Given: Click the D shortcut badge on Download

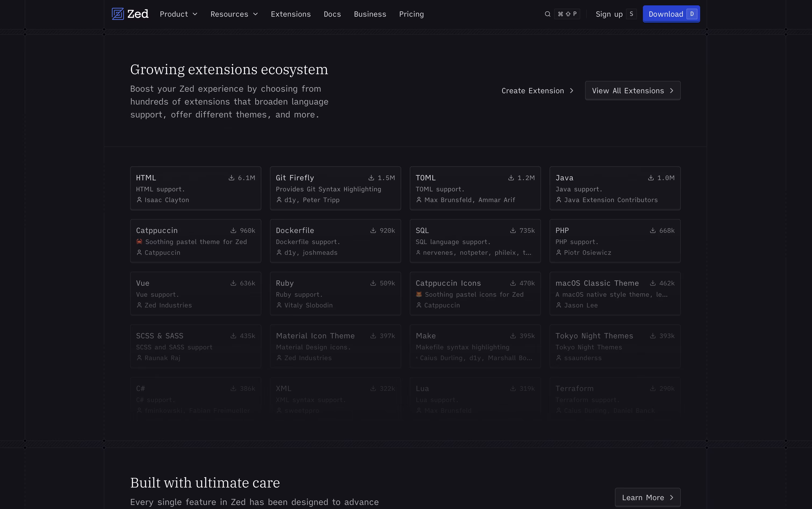Looking at the screenshot, I should coord(692,14).
